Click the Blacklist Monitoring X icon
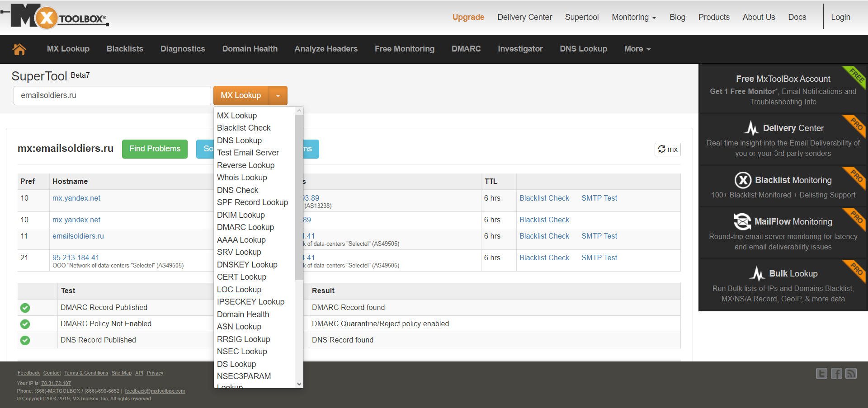 click(x=743, y=180)
